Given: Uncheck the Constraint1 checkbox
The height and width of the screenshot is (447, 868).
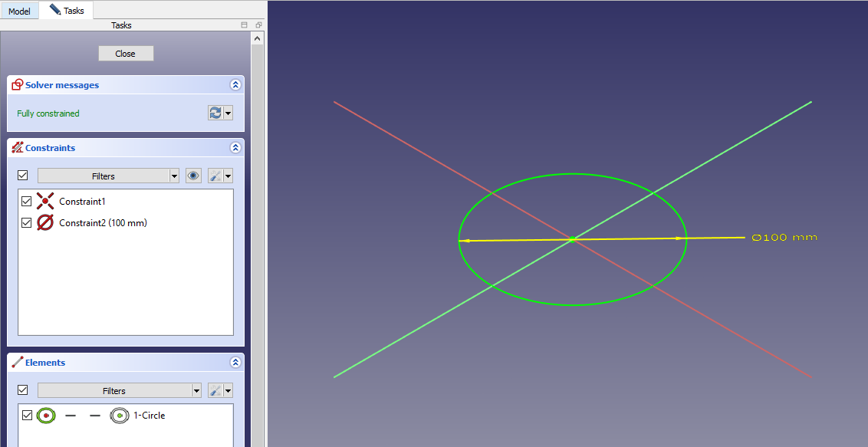Looking at the screenshot, I should point(27,202).
